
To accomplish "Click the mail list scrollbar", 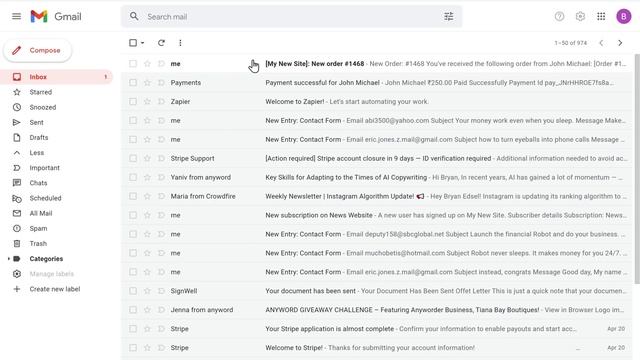I will click(x=637, y=169).
